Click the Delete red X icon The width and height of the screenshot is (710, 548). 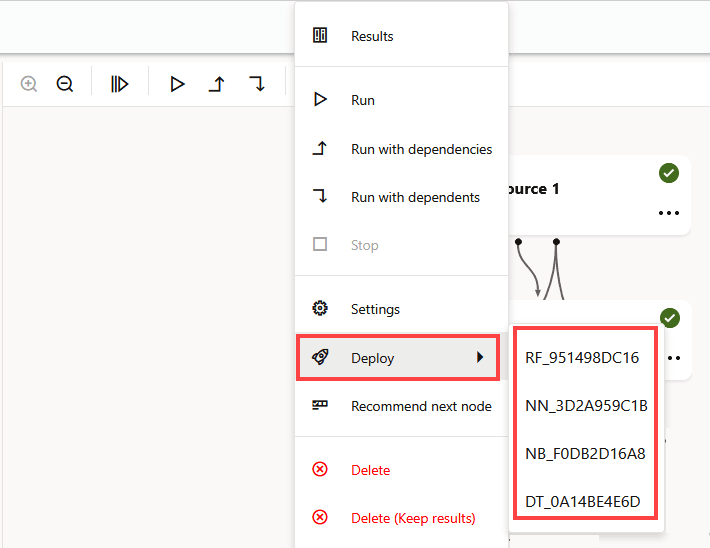tap(320, 469)
